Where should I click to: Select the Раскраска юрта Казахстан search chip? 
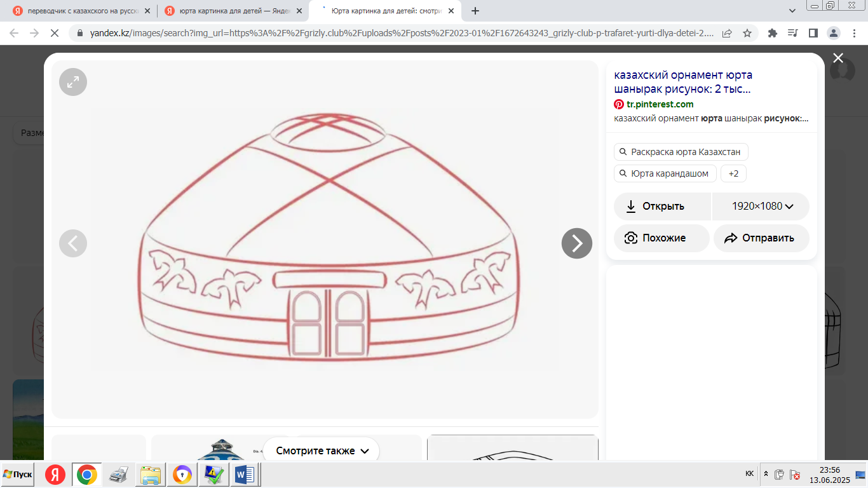[x=681, y=152]
